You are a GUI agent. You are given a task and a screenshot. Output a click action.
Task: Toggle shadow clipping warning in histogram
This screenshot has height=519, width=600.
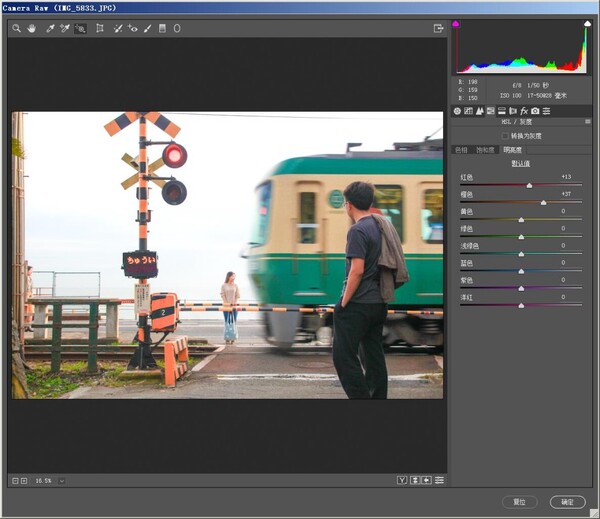[456, 24]
